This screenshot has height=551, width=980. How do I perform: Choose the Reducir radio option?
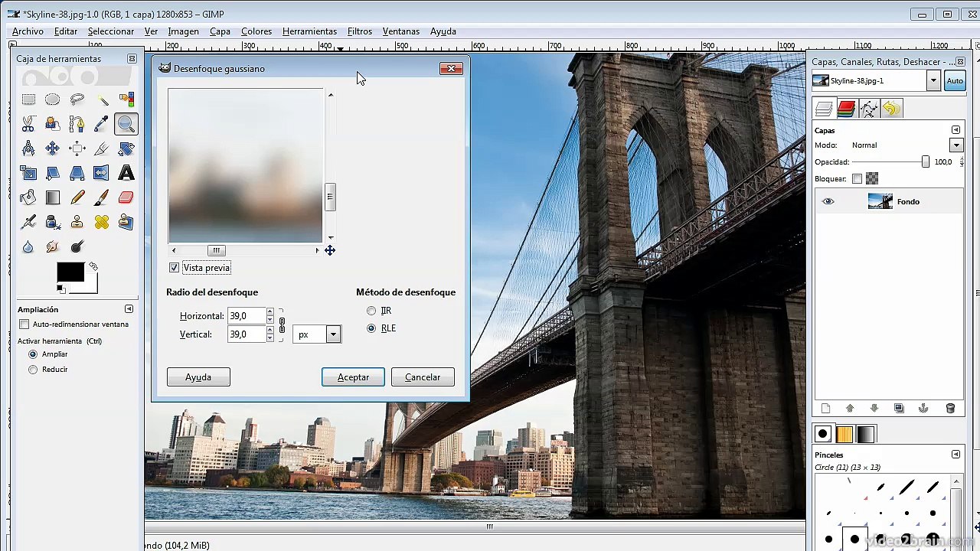[33, 370]
